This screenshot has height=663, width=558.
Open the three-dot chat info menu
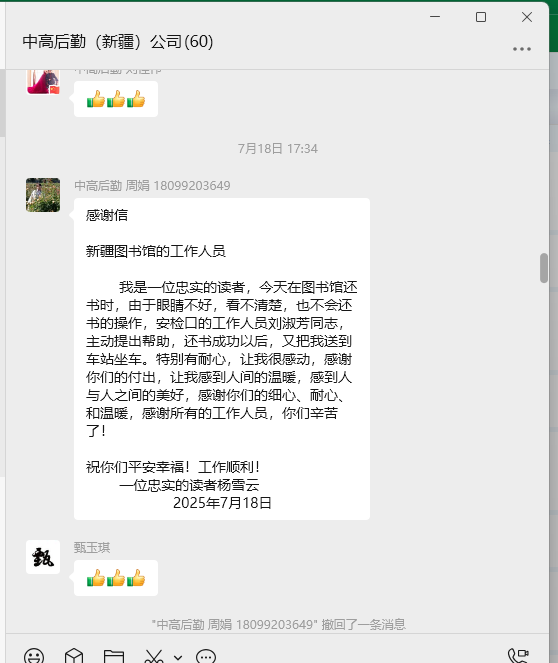(x=522, y=49)
